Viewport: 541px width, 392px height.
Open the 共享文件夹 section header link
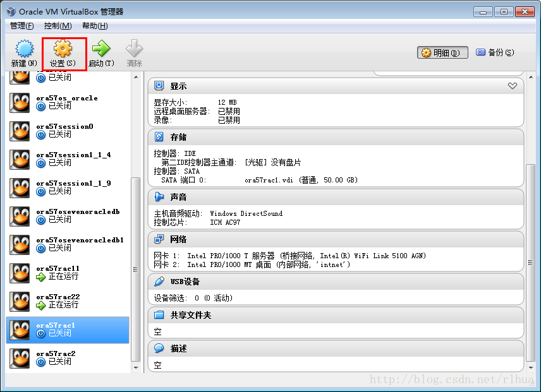191,315
